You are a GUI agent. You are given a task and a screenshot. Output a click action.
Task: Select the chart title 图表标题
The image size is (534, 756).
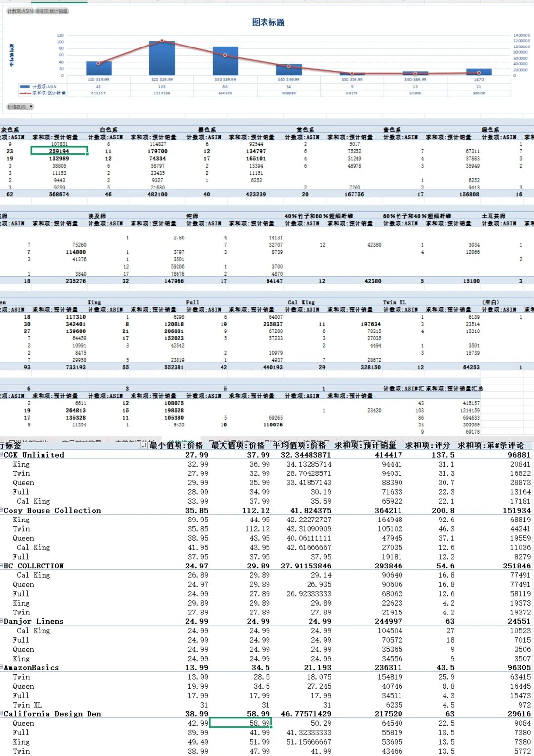pyautogui.click(x=268, y=22)
